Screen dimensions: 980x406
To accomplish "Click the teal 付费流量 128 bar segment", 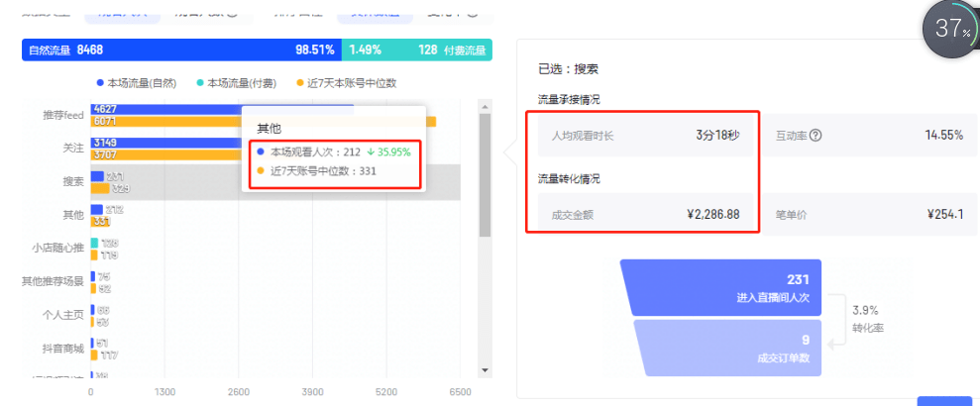I will point(416,50).
